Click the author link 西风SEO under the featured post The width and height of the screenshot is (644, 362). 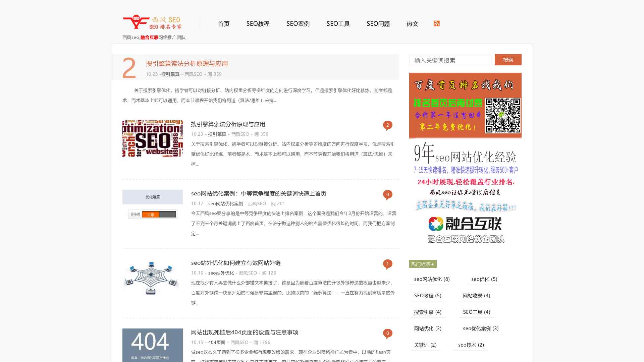[193, 74]
